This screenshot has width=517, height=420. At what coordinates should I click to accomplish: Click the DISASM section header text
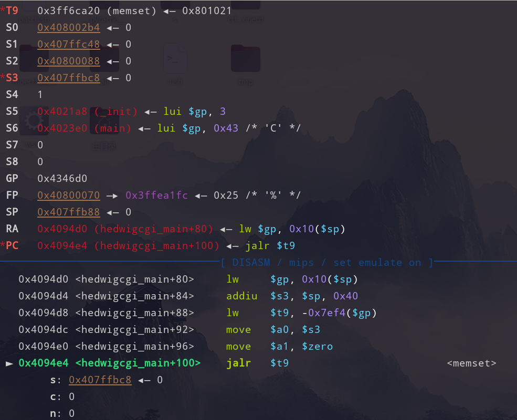point(326,262)
